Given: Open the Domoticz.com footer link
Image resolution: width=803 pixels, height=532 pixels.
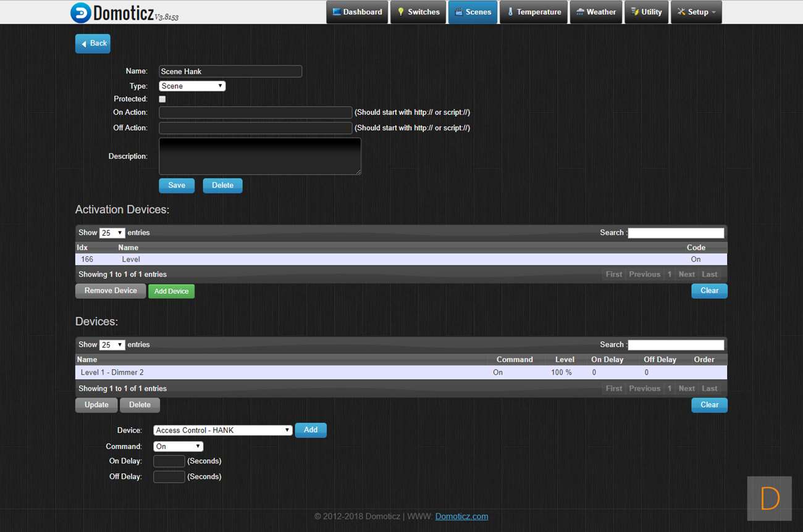Looking at the screenshot, I should (461, 517).
